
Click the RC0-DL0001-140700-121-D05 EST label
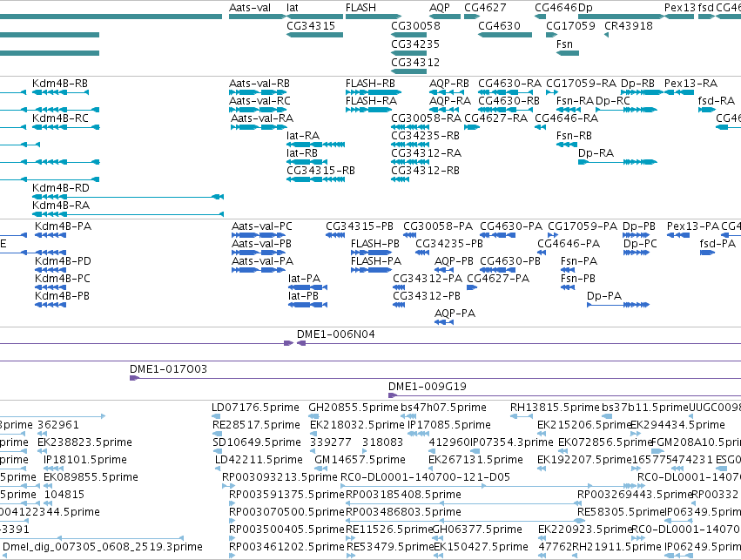(425, 476)
